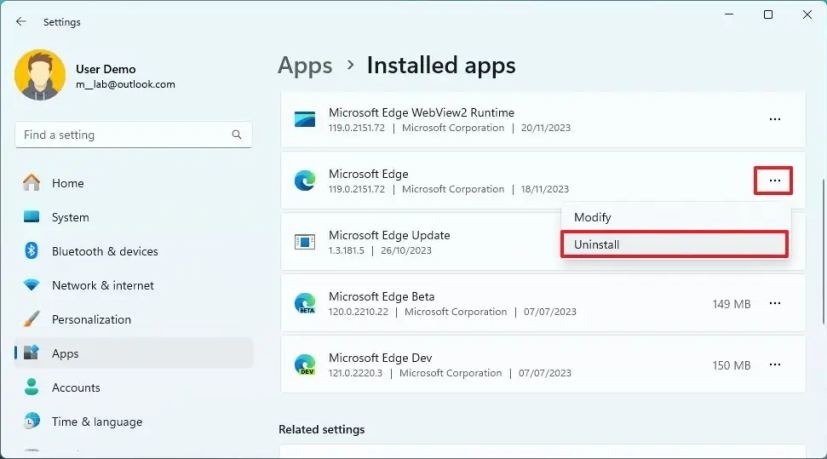
Task: Navigate to Personalization settings
Action: pyautogui.click(x=91, y=319)
